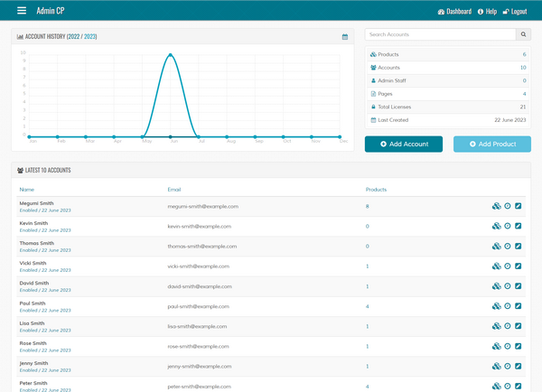Viewport: 542px width, 392px height.
Task: Click the search magnifier button
Action: [x=523, y=34]
